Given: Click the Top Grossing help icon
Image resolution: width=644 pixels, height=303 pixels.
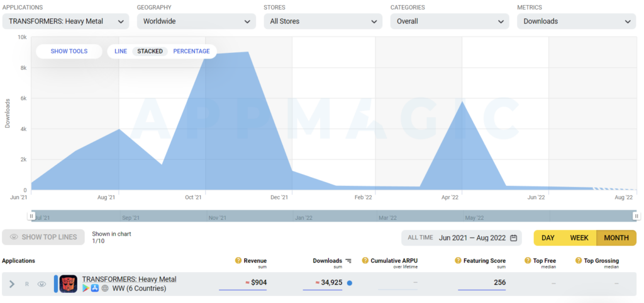Looking at the screenshot, I should pos(579,261).
